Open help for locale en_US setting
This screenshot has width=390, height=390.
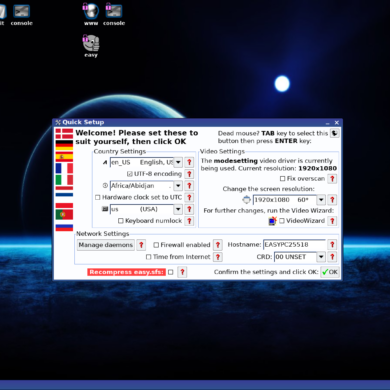pos(189,162)
